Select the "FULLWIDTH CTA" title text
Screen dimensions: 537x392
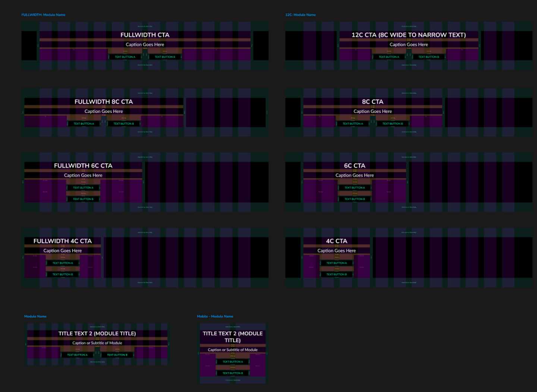tap(145, 35)
